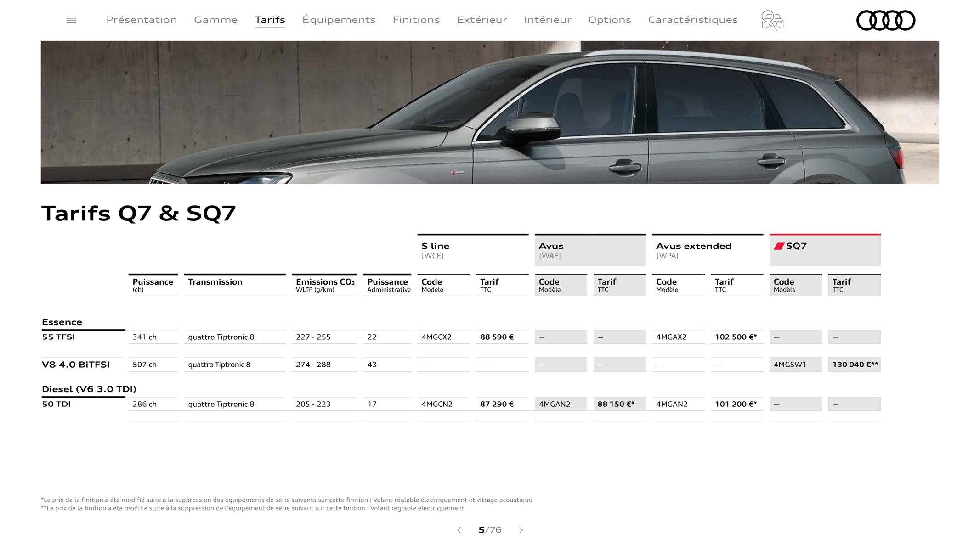The width and height of the screenshot is (980, 551).
Task: Select the 88 150 €* price cell
Action: point(619,404)
